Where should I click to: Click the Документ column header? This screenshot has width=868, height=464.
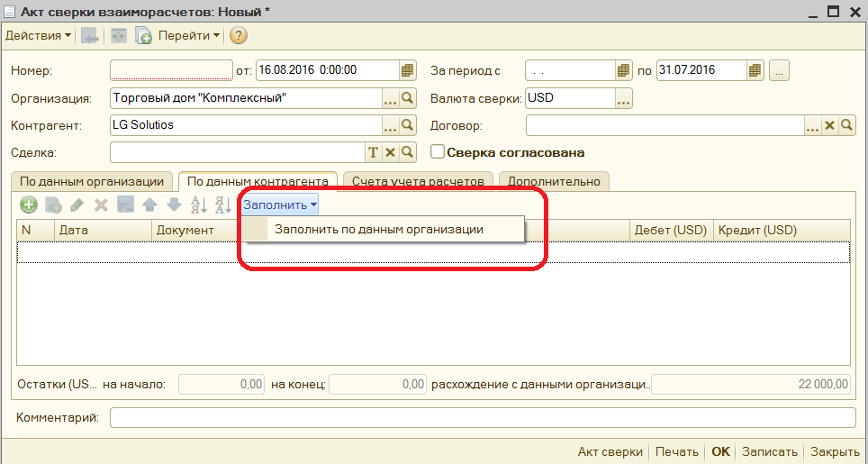[196, 231]
